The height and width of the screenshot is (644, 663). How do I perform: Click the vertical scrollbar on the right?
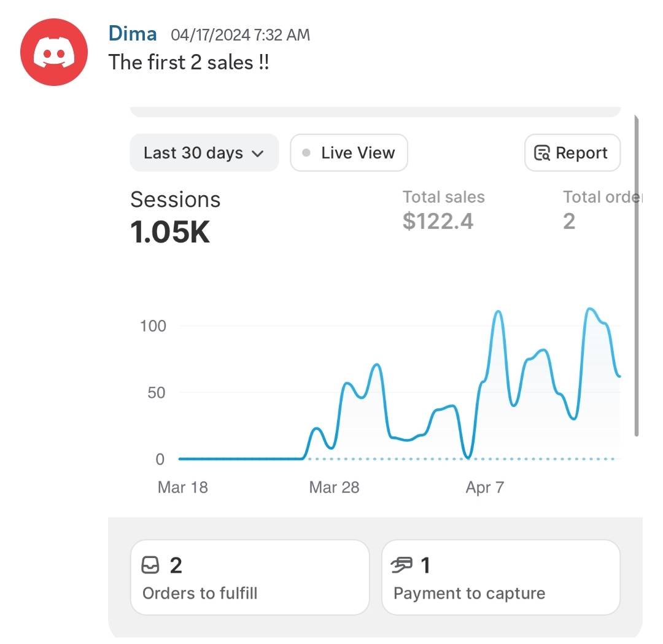pyautogui.click(x=637, y=276)
